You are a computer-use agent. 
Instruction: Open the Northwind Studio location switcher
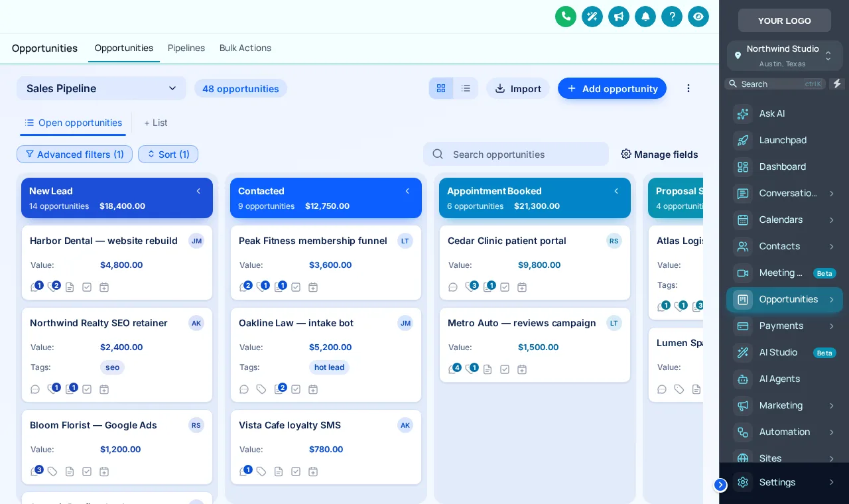pyautogui.click(x=785, y=56)
